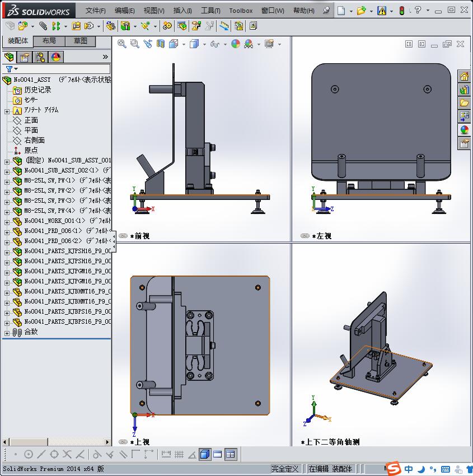Toggle the four-view viewport layout button
Screen dimensions: 473x476
click(231, 454)
